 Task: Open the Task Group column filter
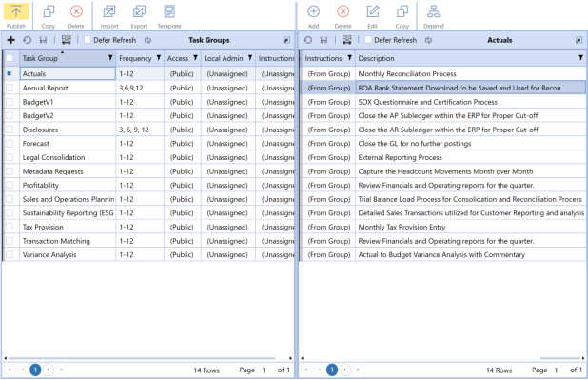click(110, 58)
